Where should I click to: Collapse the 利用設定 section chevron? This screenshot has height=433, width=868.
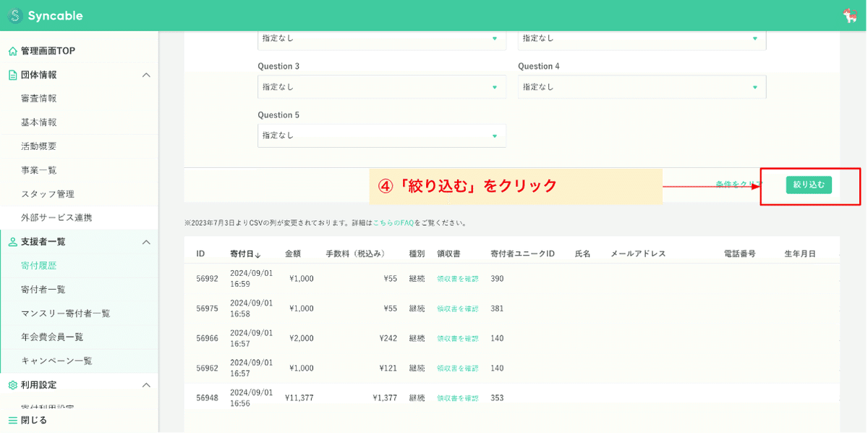tap(148, 384)
